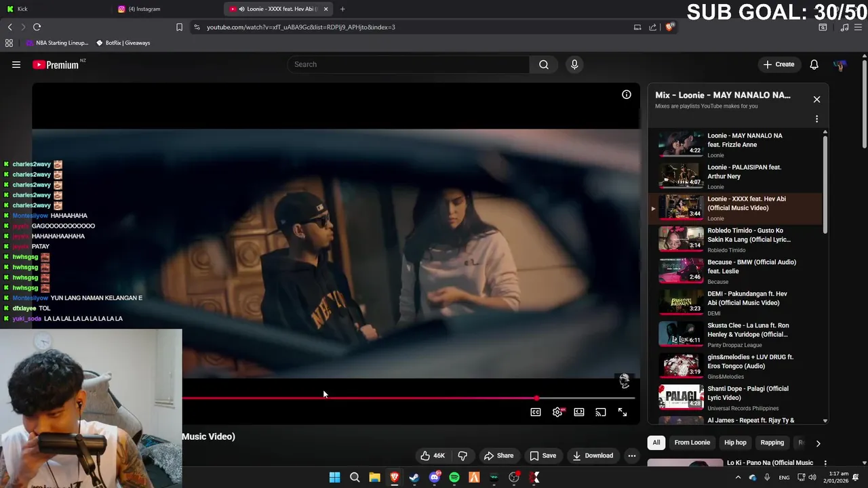This screenshot has height=488, width=868.
Task: Close the Loonie - XXXX browser tab
Action: click(x=326, y=9)
